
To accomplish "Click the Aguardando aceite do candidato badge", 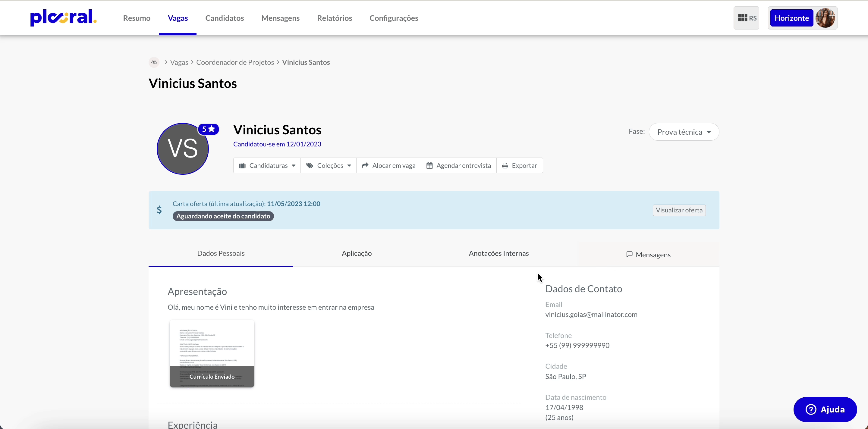I will 223,216.
